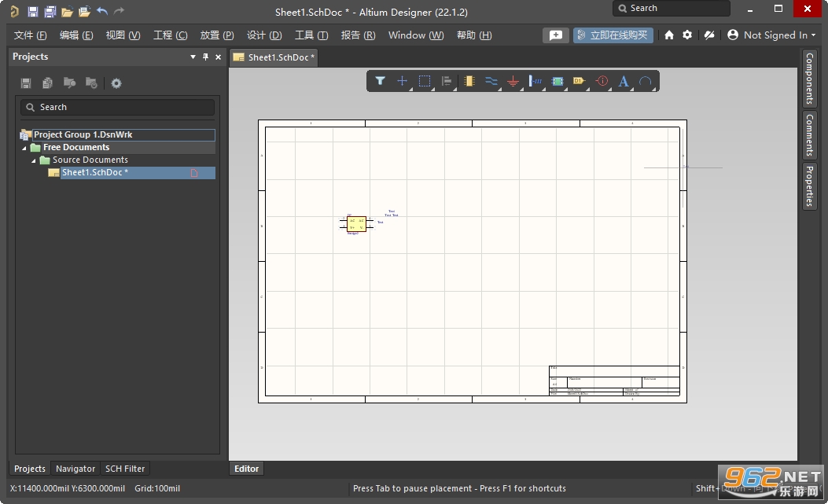828x504 pixels.
Task: Open a document via the folder icon
Action: click(x=67, y=11)
